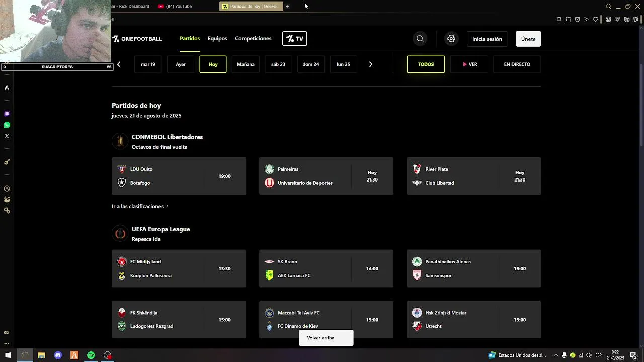Open the settings gear in OneFootball header
The width and height of the screenshot is (644, 362).
tap(451, 39)
